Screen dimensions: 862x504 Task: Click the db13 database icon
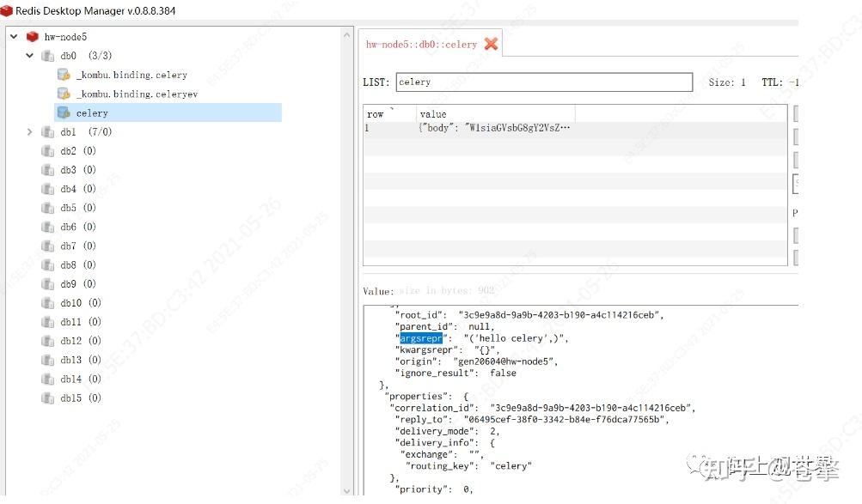[x=48, y=360]
